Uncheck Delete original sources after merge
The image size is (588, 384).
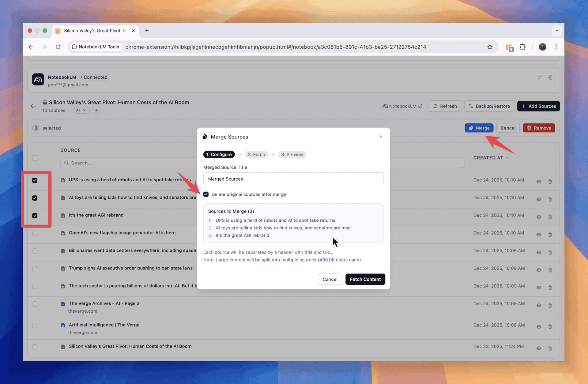(x=206, y=194)
